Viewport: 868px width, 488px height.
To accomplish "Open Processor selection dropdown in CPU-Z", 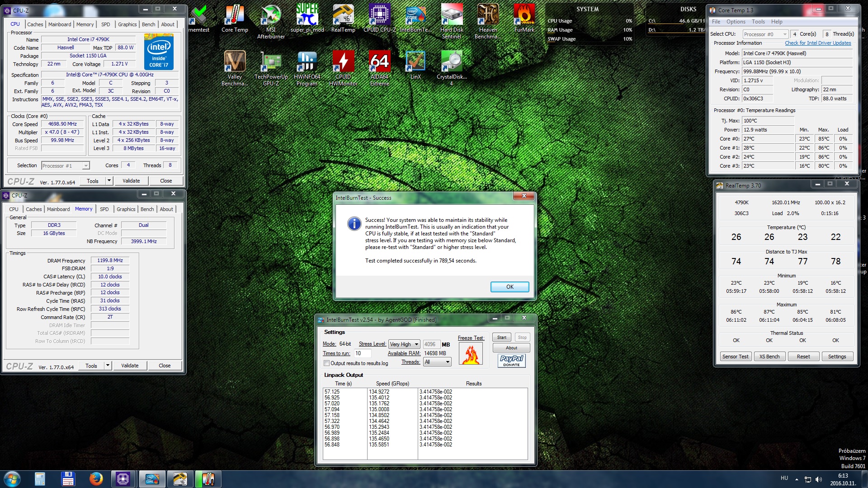I will [66, 166].
